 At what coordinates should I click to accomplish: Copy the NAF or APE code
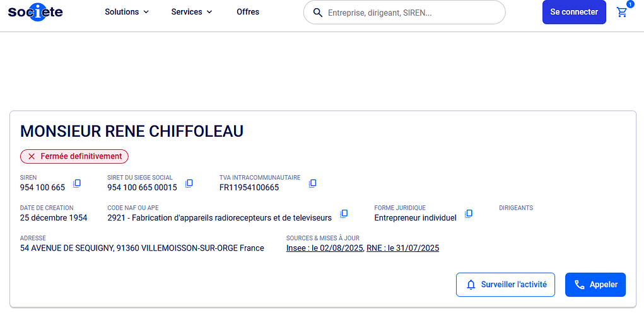(x=344, y=214)
